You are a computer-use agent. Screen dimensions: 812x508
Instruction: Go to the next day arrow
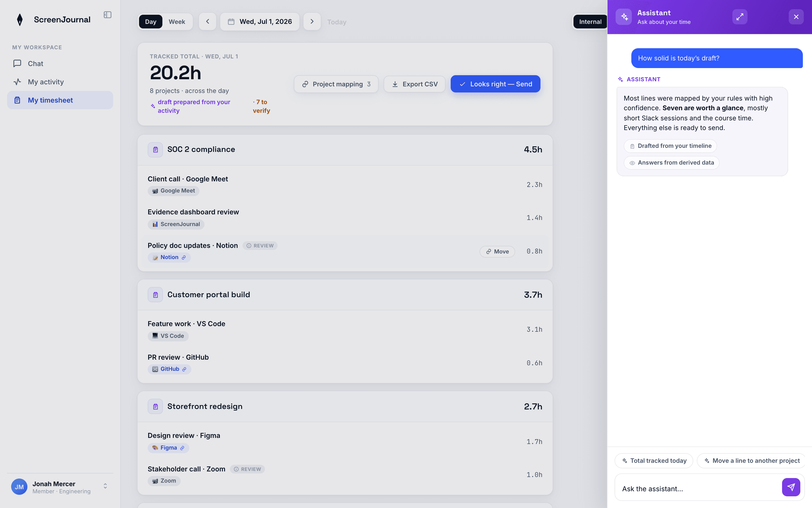(x=312, y=22)
